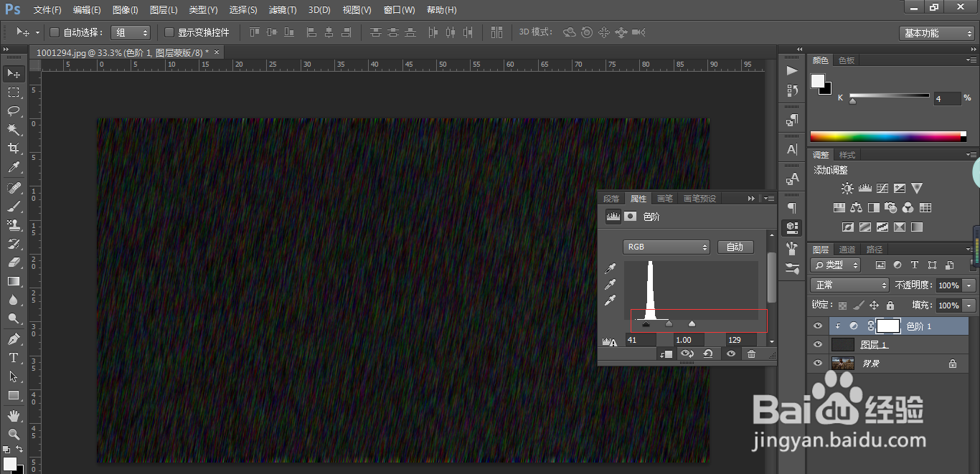Pick a color from the spectrum bar

pyautogui.click(x=888, y=136)
